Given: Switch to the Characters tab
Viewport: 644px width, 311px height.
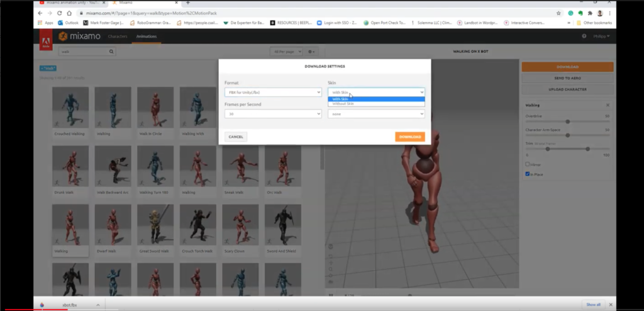Looking at the screenshot, I should 118,37.
